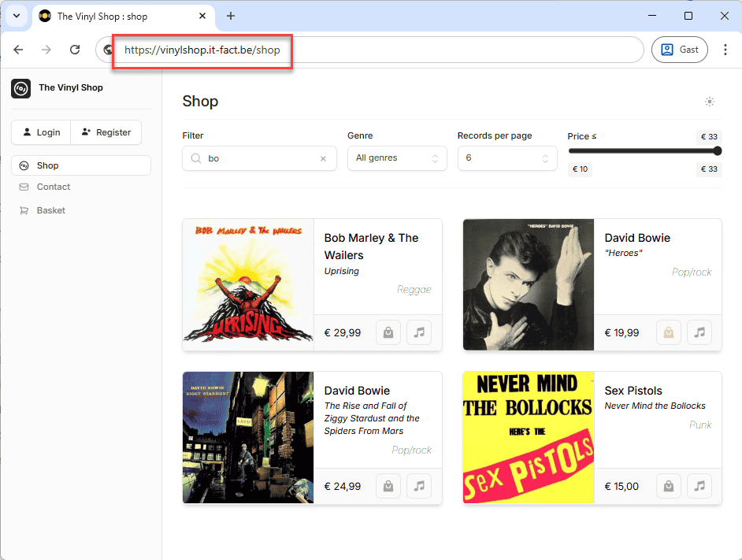This screenshot has height=560, width=742.
Task: Click the Filter search input field
Action: 259,158
